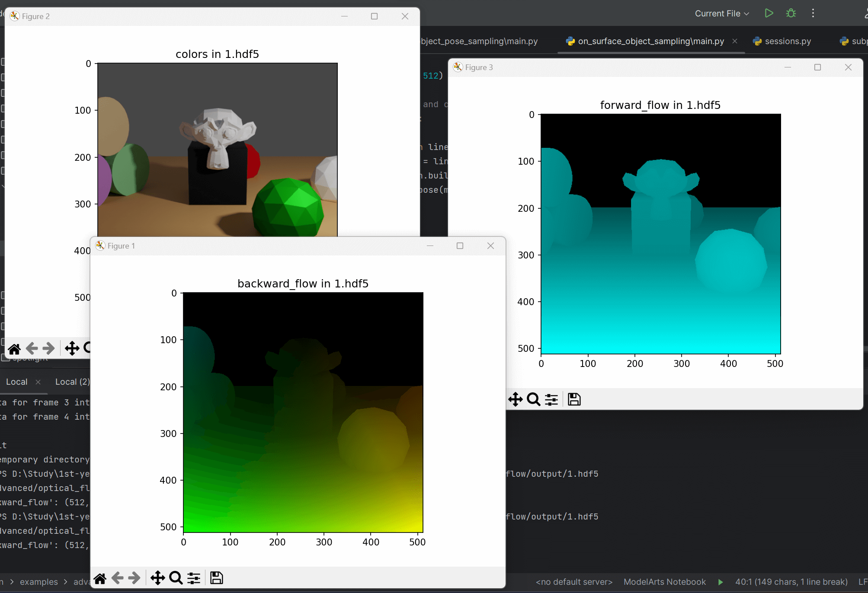Click the Forward arrow in Figure 1 toolbar
This screenshot has width=868, height=593.
click(135, 578)
